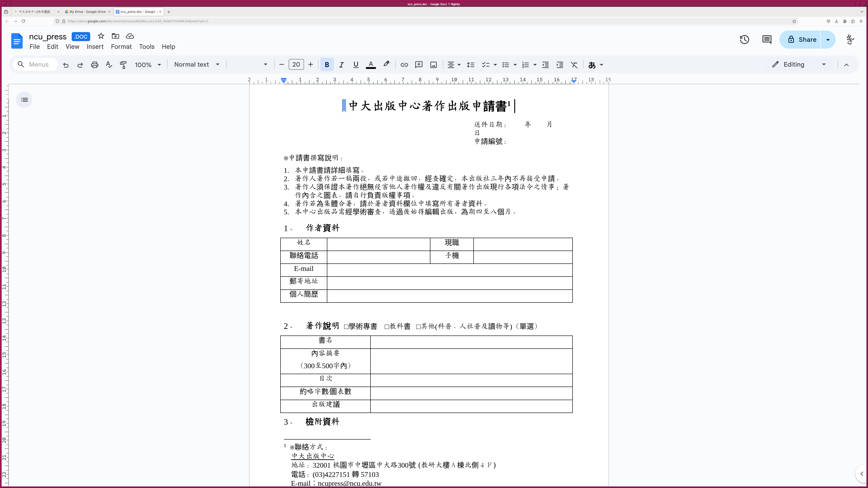Show the document outline panel
The image size is (868, 488).
(24, 100)
